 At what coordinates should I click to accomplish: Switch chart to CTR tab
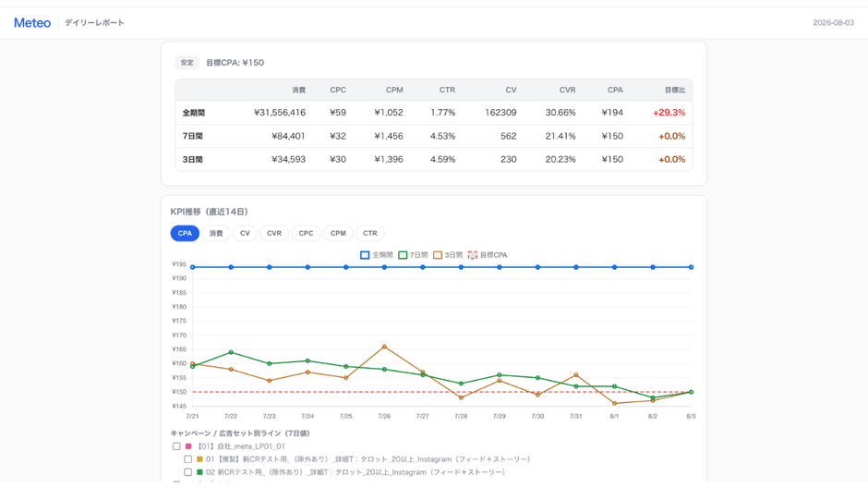pyautogui.click(x=369, y=233)
